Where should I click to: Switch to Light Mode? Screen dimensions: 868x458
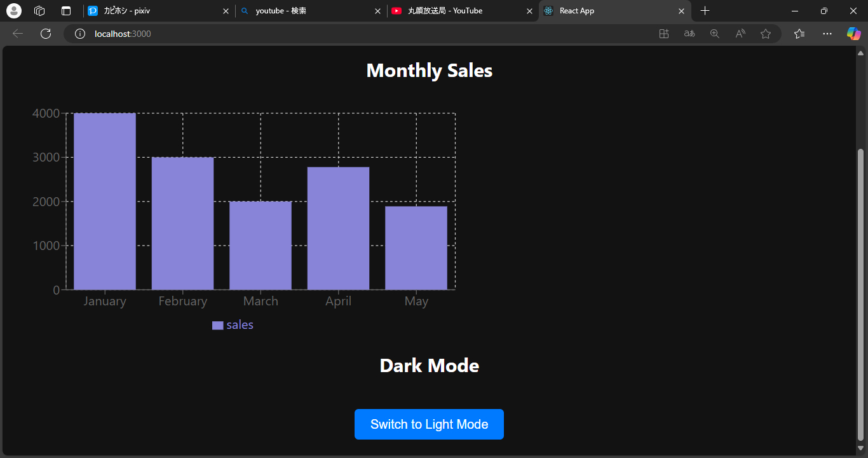[429, 424]
